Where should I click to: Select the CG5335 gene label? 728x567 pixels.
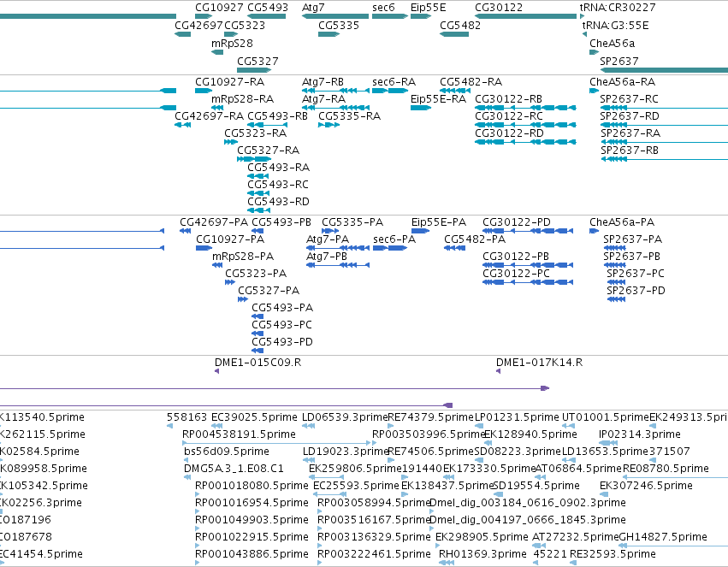[x=339, y=25]
